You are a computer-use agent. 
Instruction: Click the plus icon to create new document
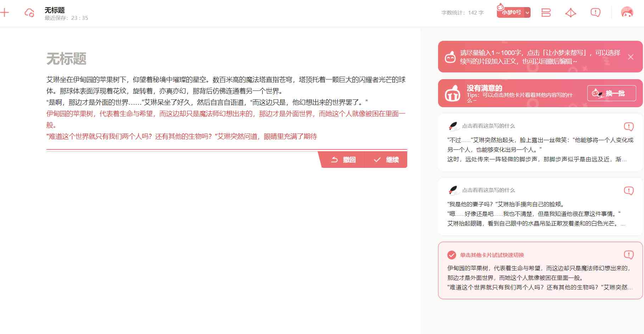click(5, 13)
